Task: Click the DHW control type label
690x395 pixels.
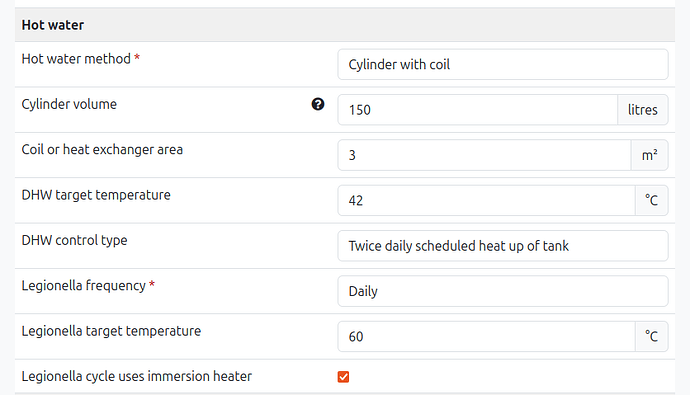Action: point(74,240)
